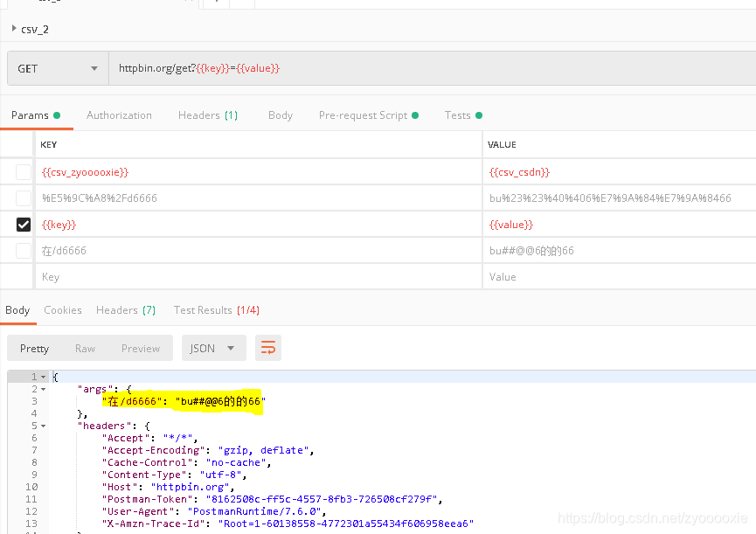Click the httpbin.org request URL field
756x534 pixels.
click(x=432, y=68)
